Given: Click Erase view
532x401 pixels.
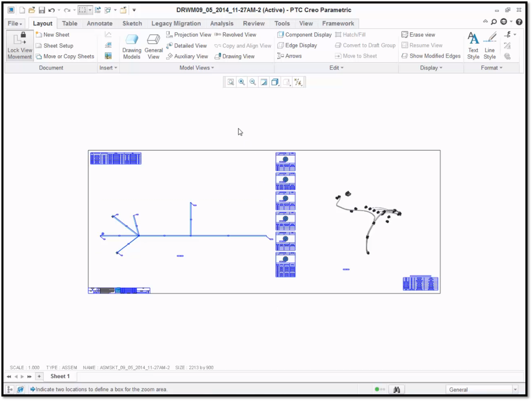Looking at the screenshot, I should tap(418, 35).
